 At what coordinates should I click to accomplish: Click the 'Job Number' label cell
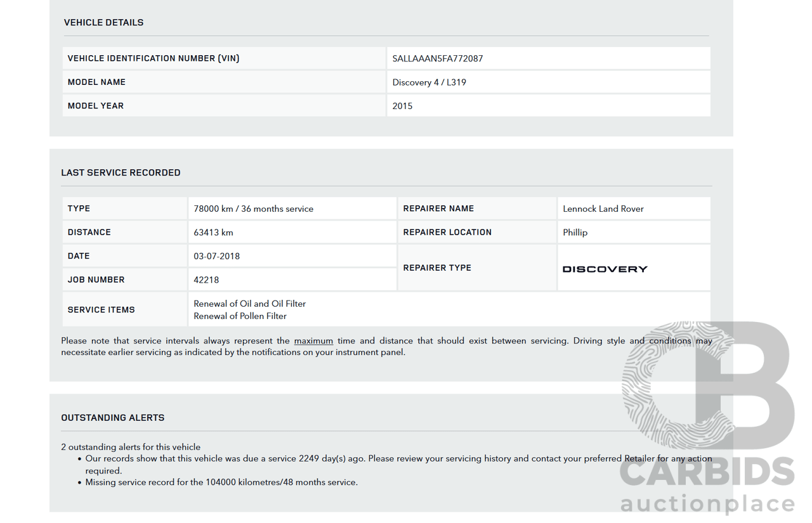click(x=124, y=280)
